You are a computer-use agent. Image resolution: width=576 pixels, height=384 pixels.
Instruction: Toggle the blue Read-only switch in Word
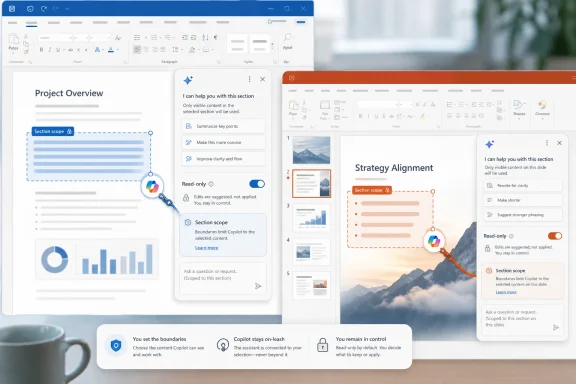(257, 184)
